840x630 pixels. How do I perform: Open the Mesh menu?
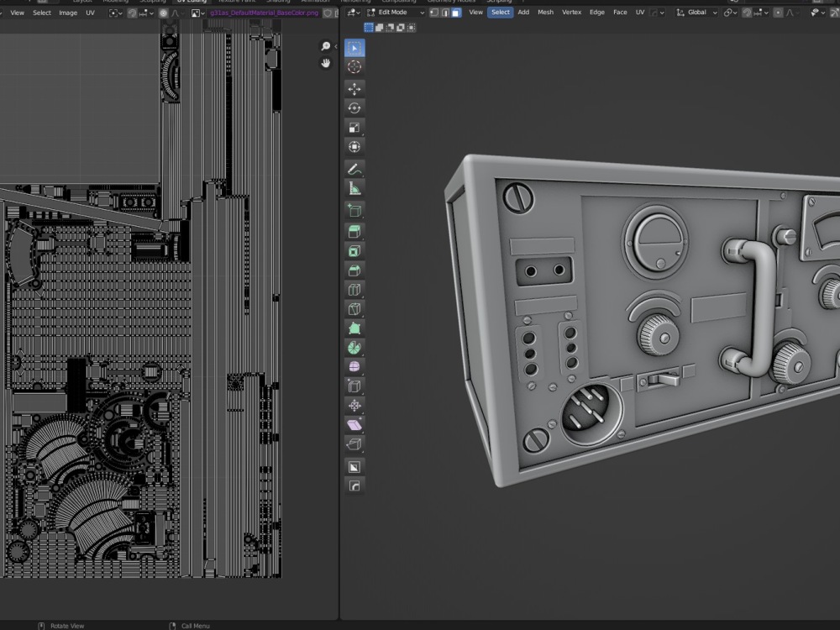[x=545, y=12]
